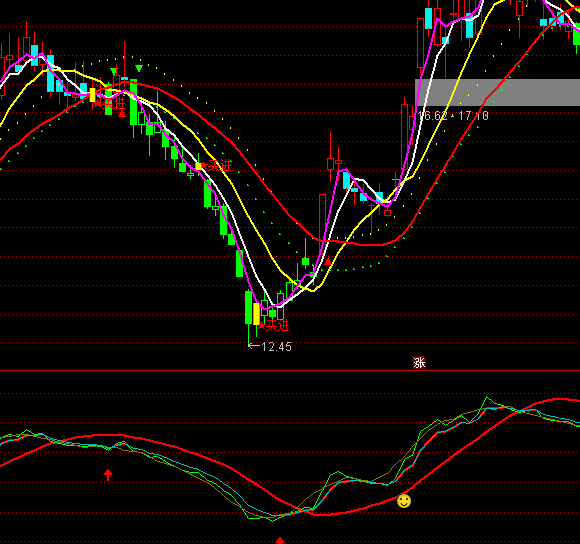Click red up-triangle marker near the rebound candles

327,262
